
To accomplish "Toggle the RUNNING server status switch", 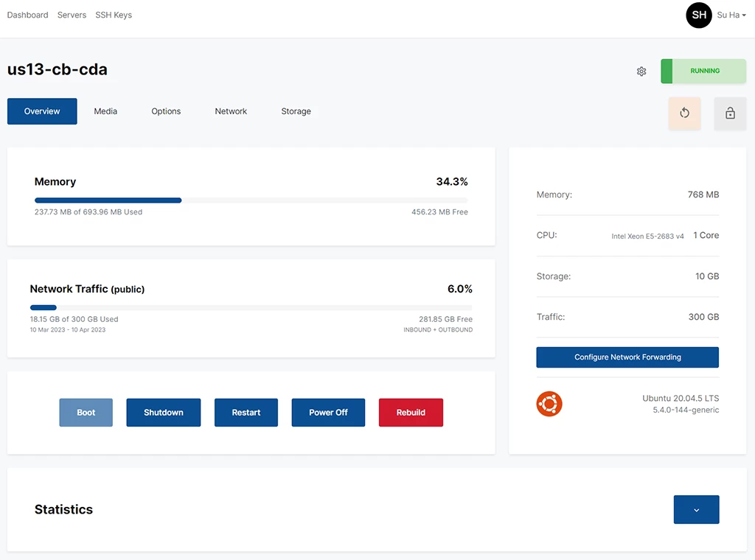I will click(703, 71).
